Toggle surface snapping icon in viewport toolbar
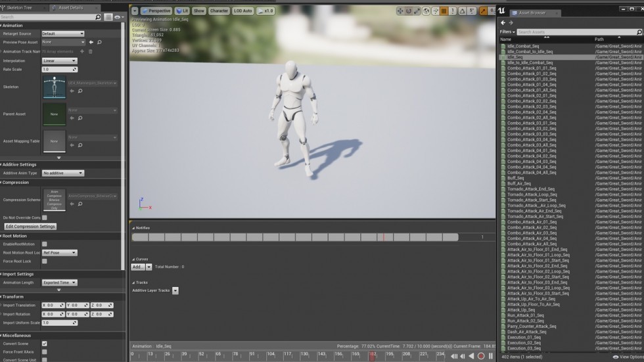The height and width of the screenshot is (362, 644). tap(435, 11)
